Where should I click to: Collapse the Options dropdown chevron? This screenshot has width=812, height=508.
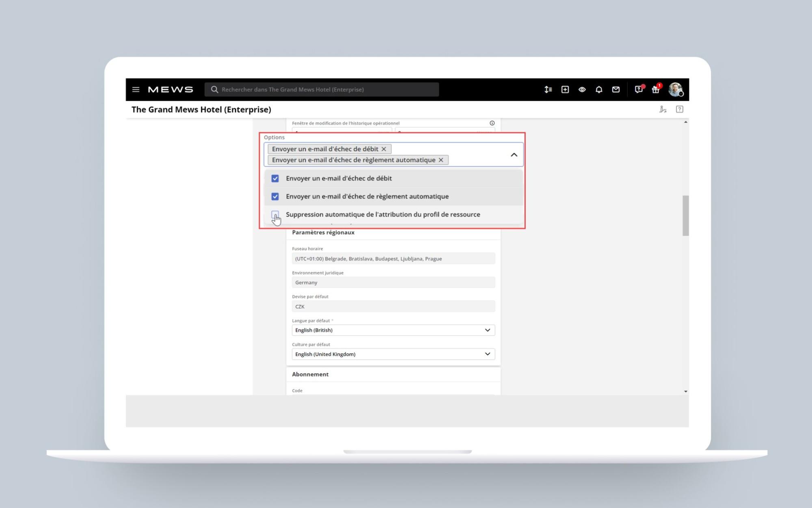[514, 154]
